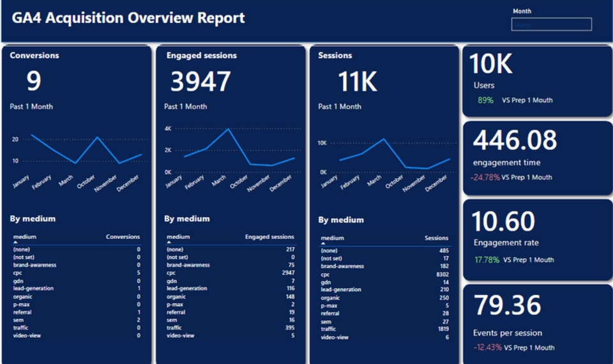Select referral row in Engaged sessions table
Viewport: 613px width, 364px height.
[231, 312]
